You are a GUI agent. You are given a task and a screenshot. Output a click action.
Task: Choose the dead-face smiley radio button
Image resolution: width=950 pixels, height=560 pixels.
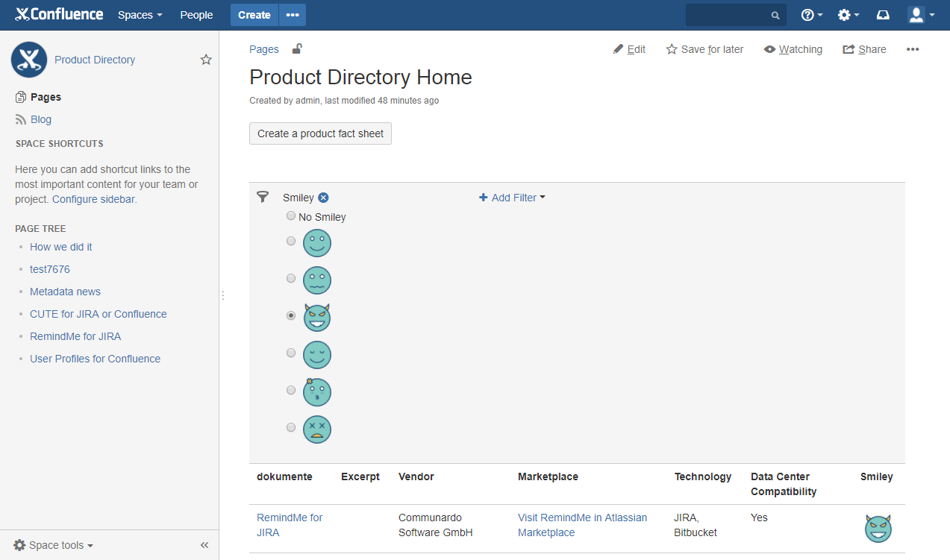point(291,427)
